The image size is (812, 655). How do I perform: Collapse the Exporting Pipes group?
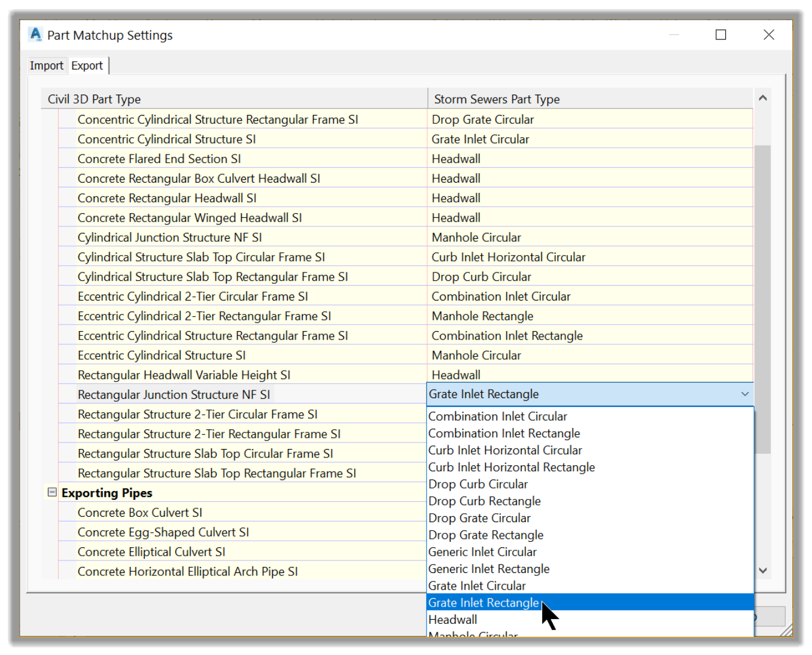pyautogui.click(x=52, y=492)
